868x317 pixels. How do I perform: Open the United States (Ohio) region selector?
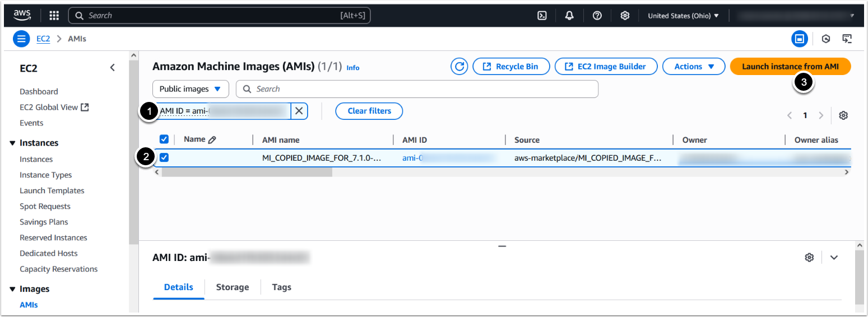pyautogui.click(x=683, y=16)
